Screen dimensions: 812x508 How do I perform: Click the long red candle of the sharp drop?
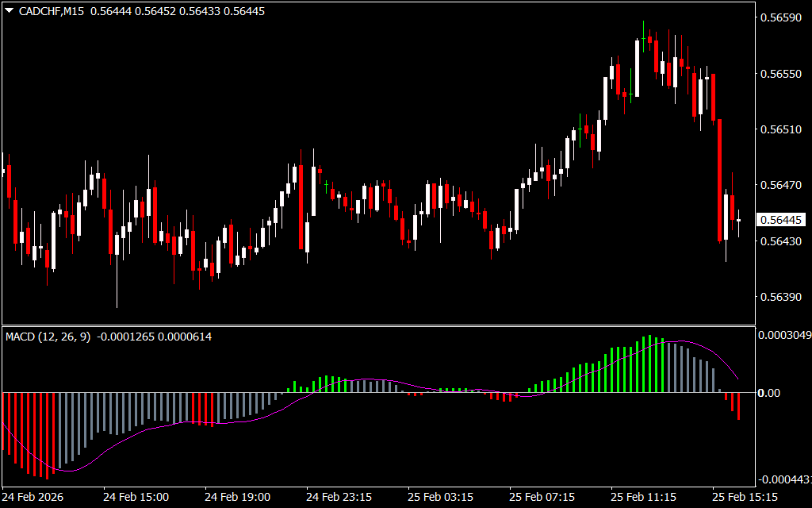720,180
